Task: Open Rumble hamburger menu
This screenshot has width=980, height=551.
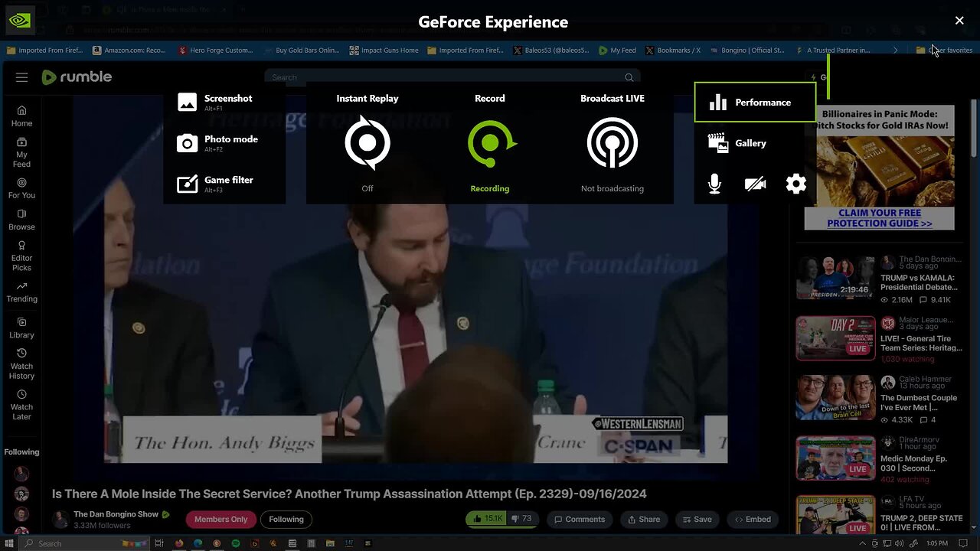Action: click(x=21, y=77)
